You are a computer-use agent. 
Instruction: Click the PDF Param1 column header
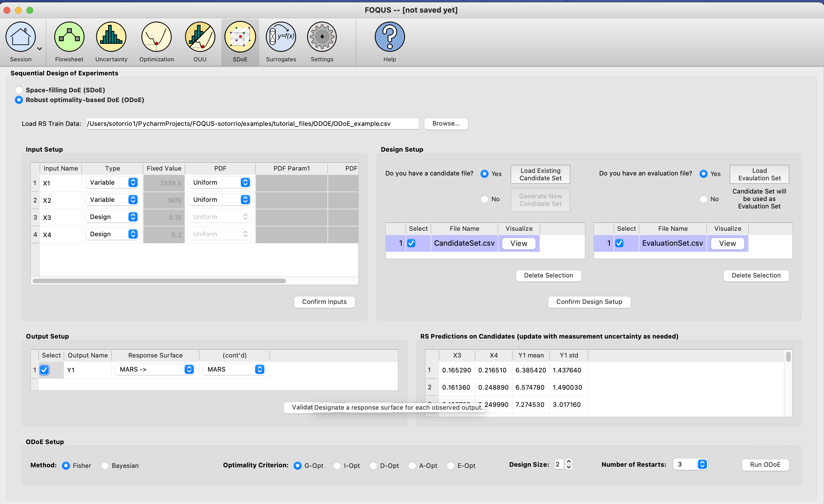click(x=291, y=168)
